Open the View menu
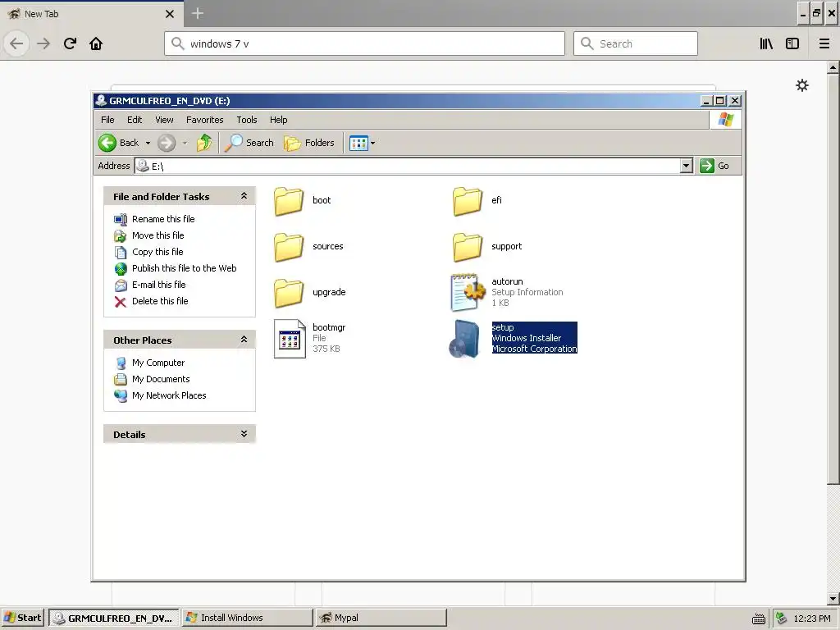 click(x=164, y=120)
